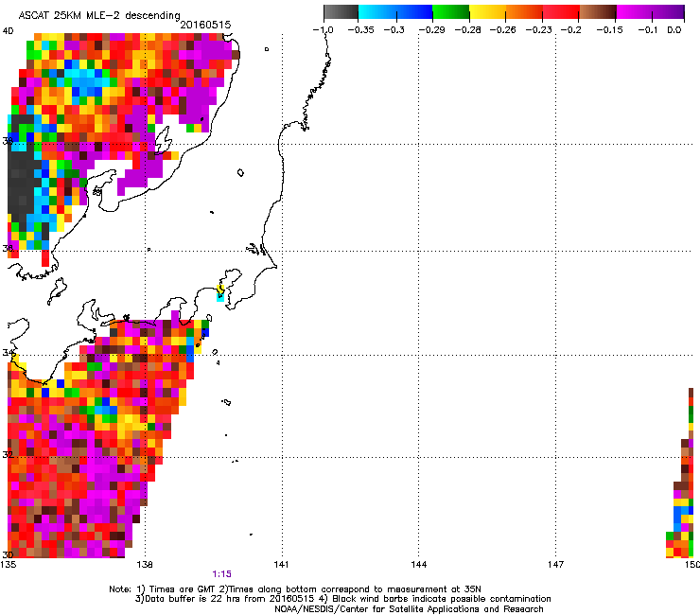Click the yellow colorbar segment
The image size is (700, 615).
487,12
